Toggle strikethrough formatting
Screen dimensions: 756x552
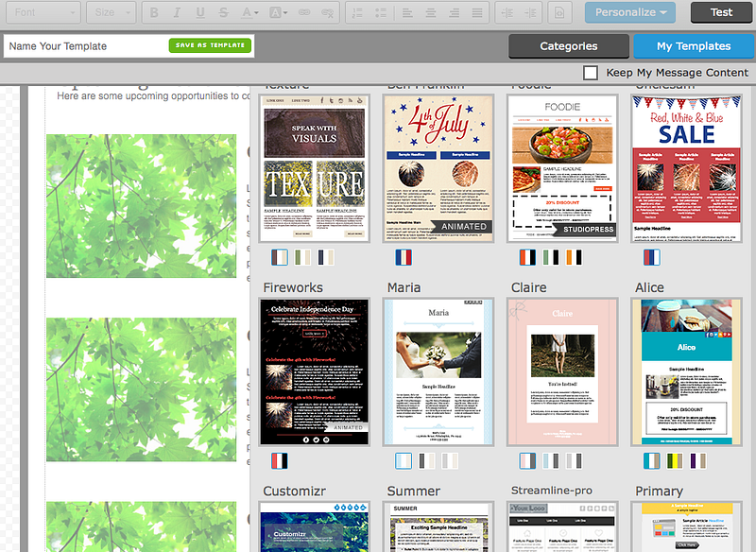(x=223, y=12)
